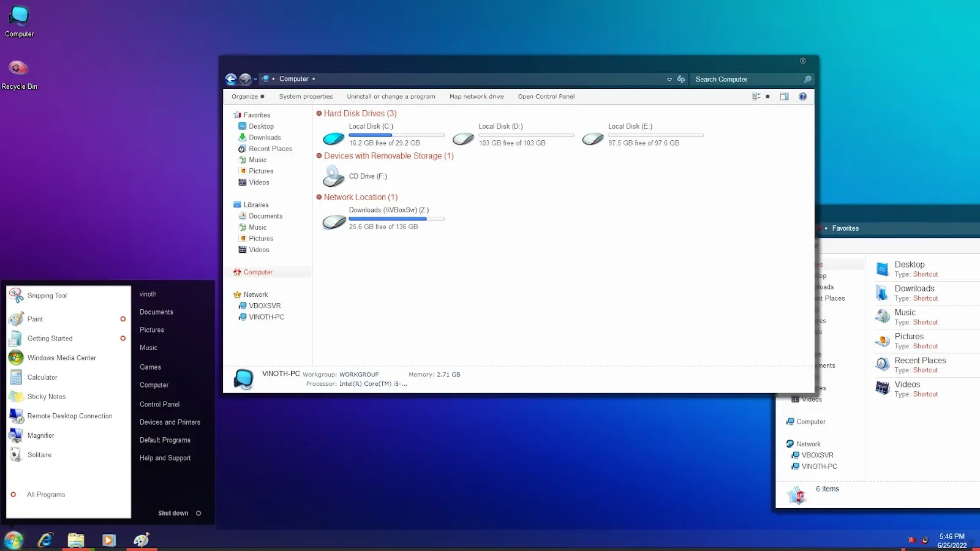Open Internet Explorer from the taskbar
This screenshot has height=551, width=980.
[46, 540]
